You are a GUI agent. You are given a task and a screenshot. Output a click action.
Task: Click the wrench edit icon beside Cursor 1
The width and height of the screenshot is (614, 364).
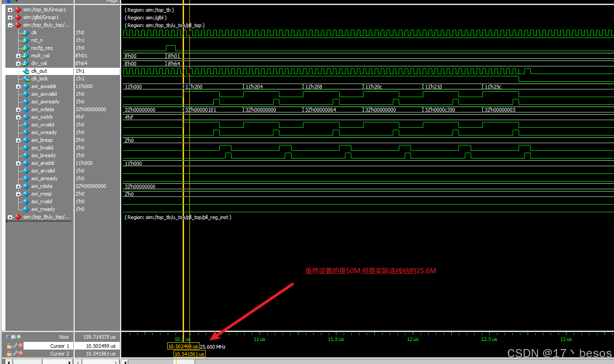(15, 345)
